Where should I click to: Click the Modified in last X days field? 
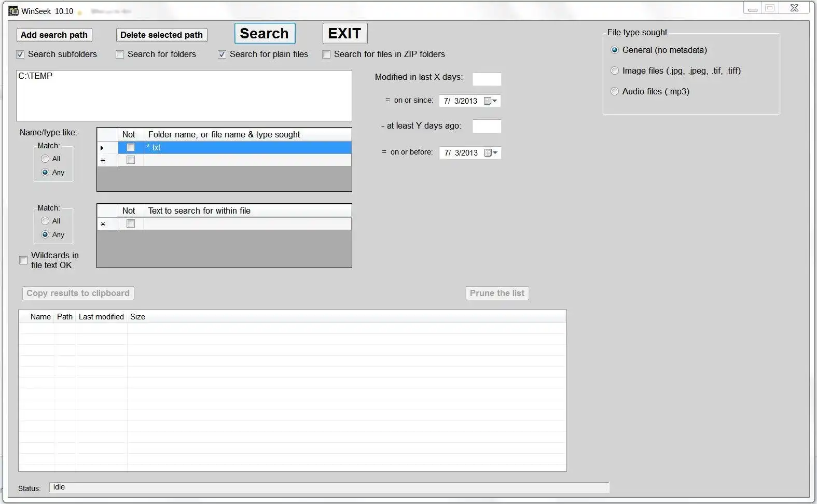point(487,79)
